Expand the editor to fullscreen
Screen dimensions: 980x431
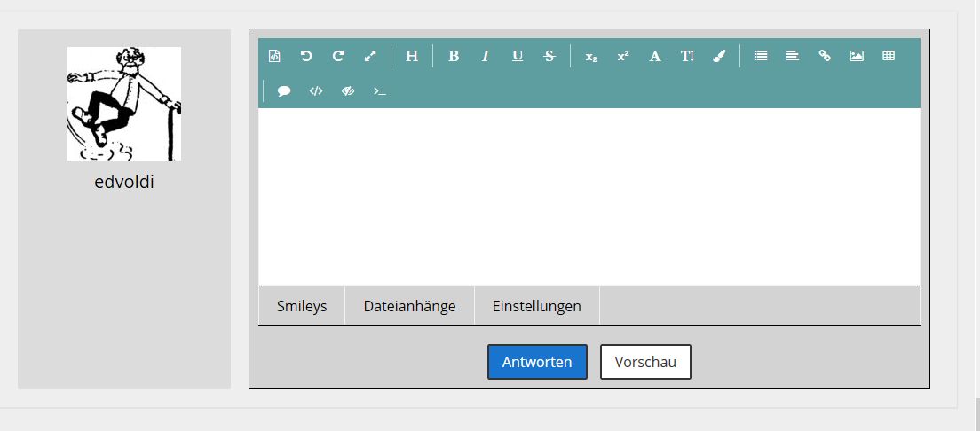(370, 56)
